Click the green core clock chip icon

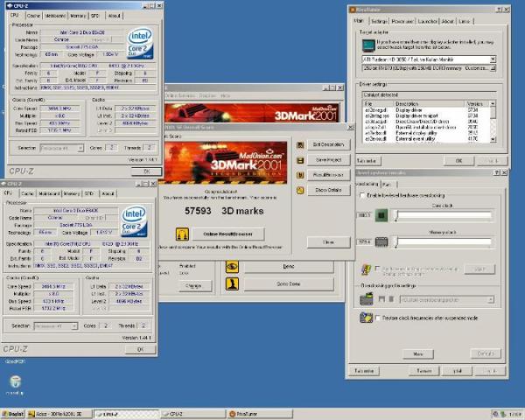pyautogui.click(x=381, y=215)
